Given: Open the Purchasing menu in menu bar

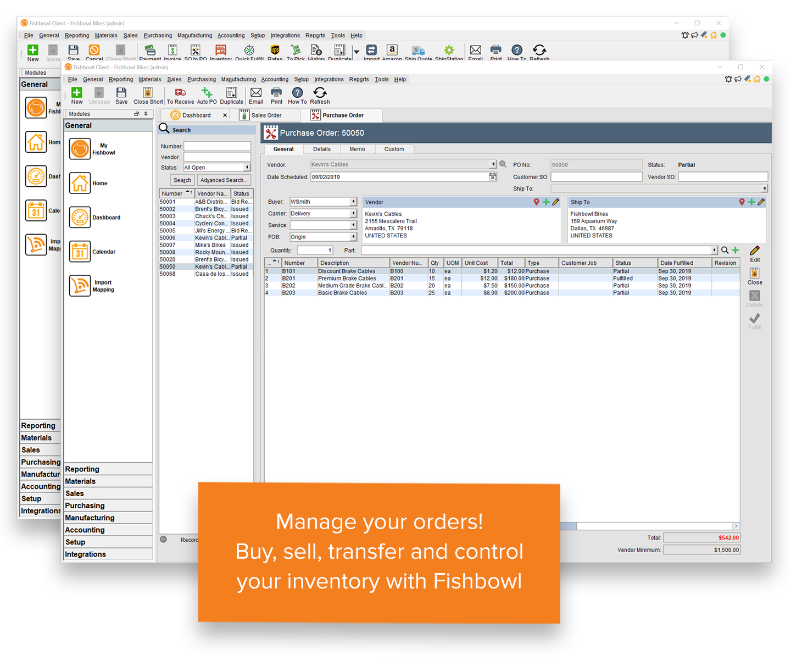Looking at the screenshot, I should click(x=202, y=79).
